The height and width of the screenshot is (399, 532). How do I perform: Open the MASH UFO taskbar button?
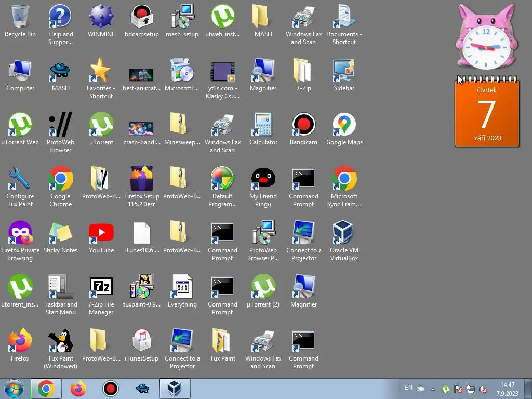pos(143,389)
